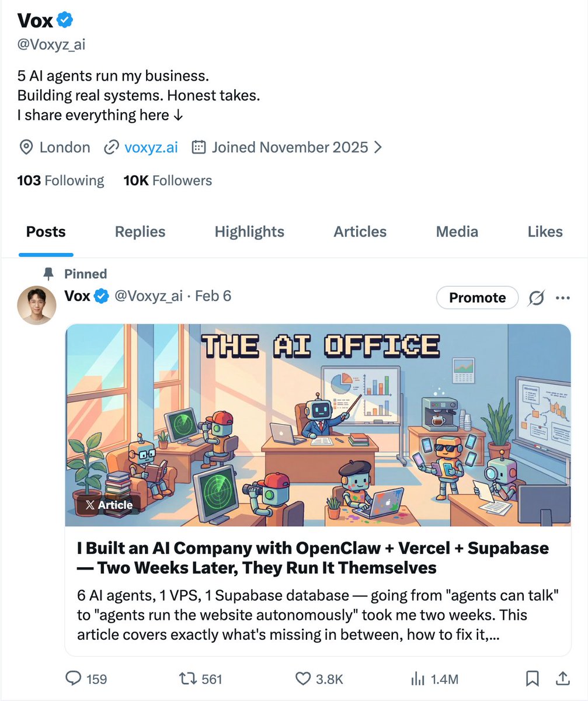Click the share upload icon

pos(562,678)
